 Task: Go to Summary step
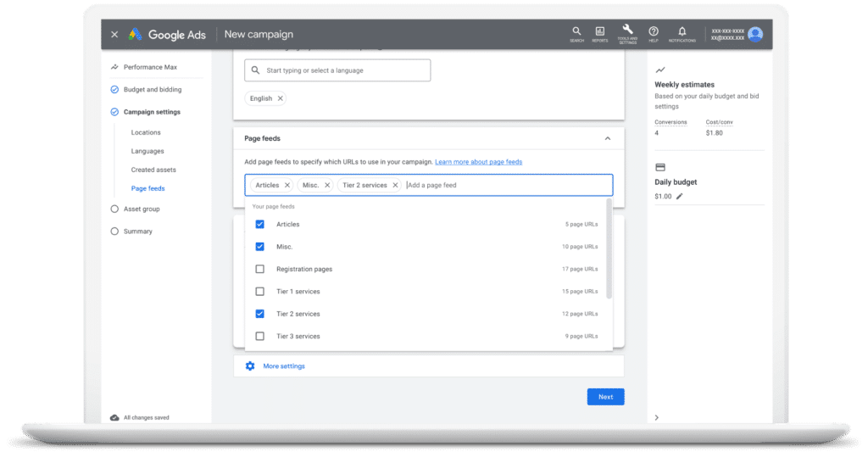[137, 232]
